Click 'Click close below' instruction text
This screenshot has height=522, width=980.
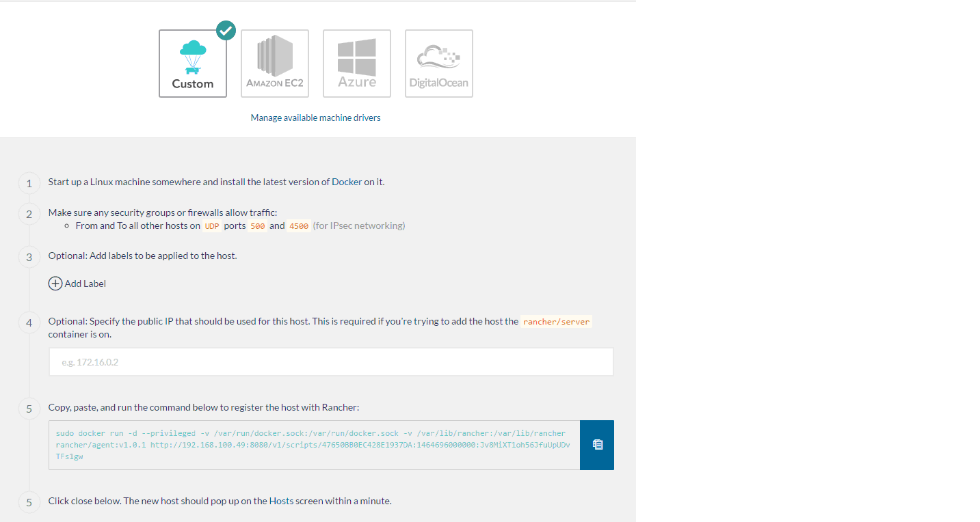pyautogui.click(x=220, y=501)
